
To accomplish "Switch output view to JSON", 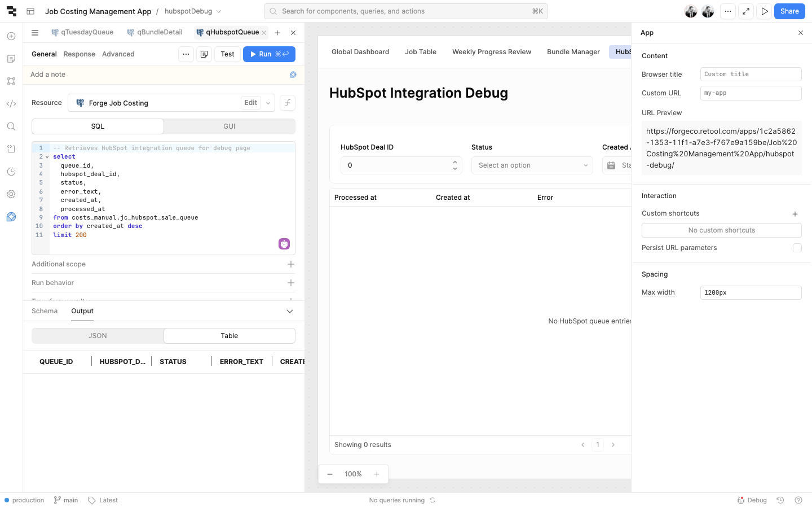I will coord(98,336).
